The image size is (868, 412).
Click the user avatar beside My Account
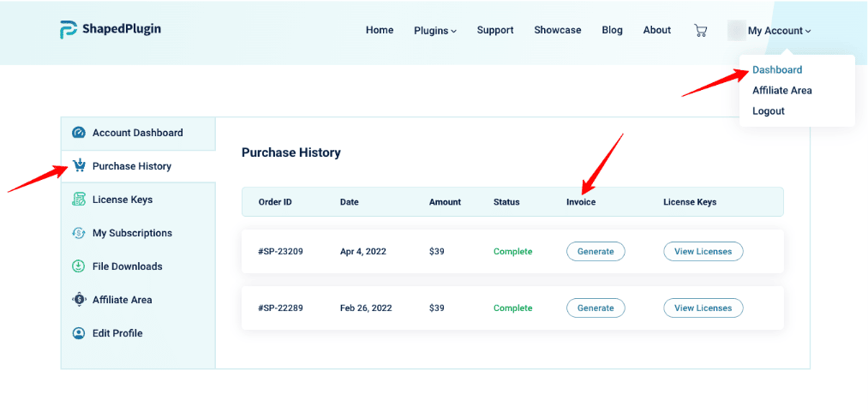(735, 31)
